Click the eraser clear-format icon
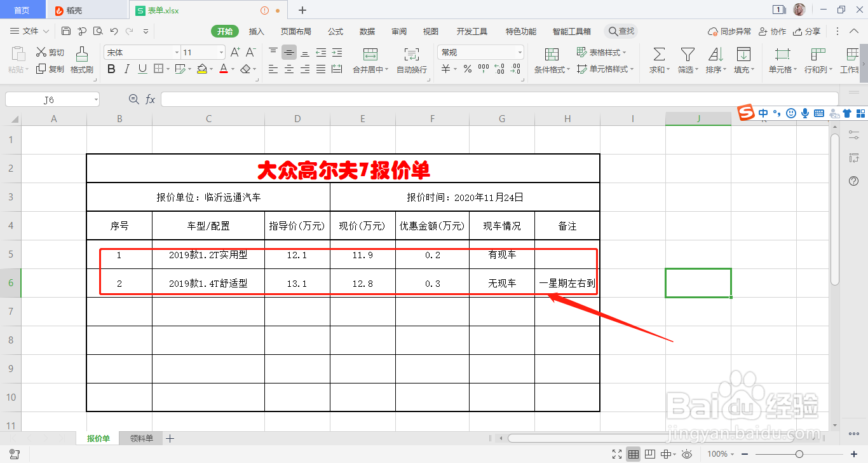This screenshot has height=463, width=868. [246, 69]
